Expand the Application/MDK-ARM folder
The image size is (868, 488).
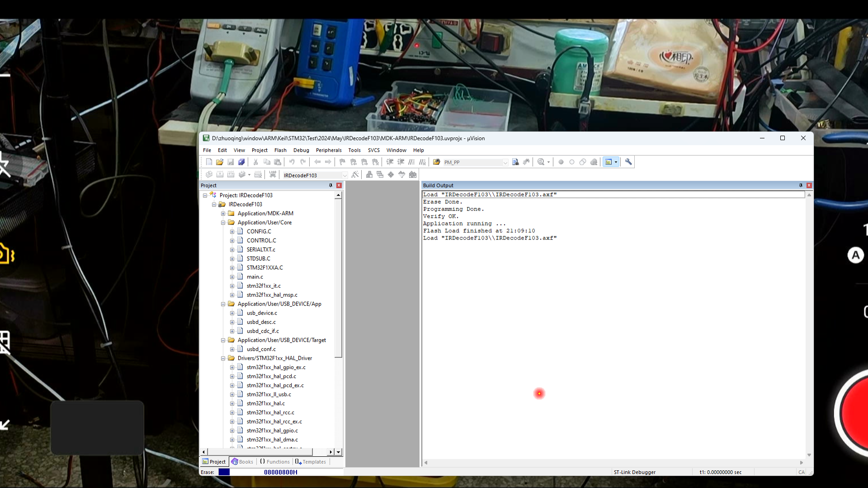point(223,213)
